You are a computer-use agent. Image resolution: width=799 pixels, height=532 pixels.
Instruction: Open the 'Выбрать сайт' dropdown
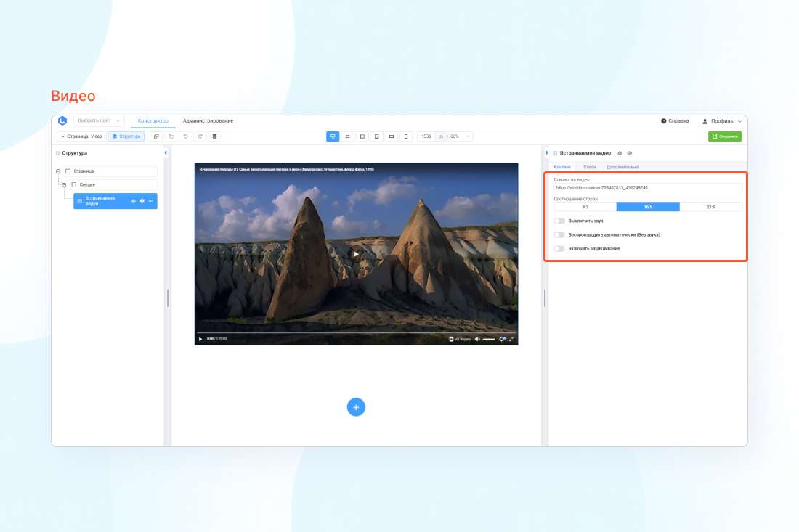click(x=99, y=120)
